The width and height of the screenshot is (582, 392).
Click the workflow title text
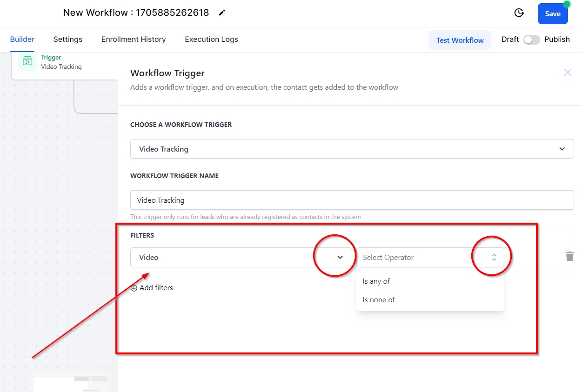click(136, 13)
